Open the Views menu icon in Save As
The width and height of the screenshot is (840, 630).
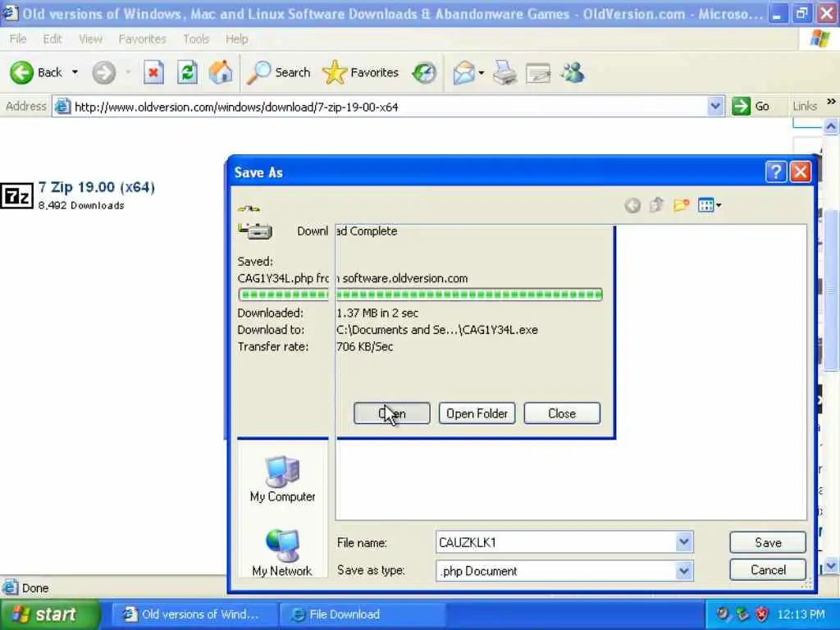[x=710, y=204]
